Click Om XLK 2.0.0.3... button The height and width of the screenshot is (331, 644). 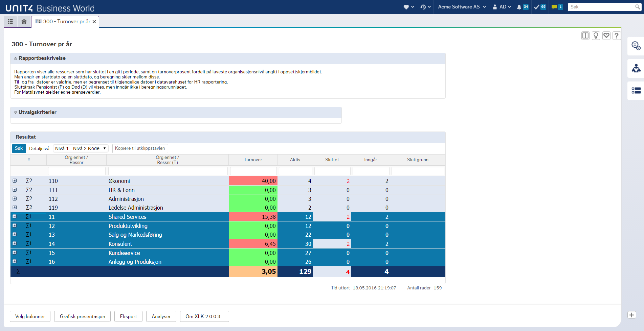204,316
